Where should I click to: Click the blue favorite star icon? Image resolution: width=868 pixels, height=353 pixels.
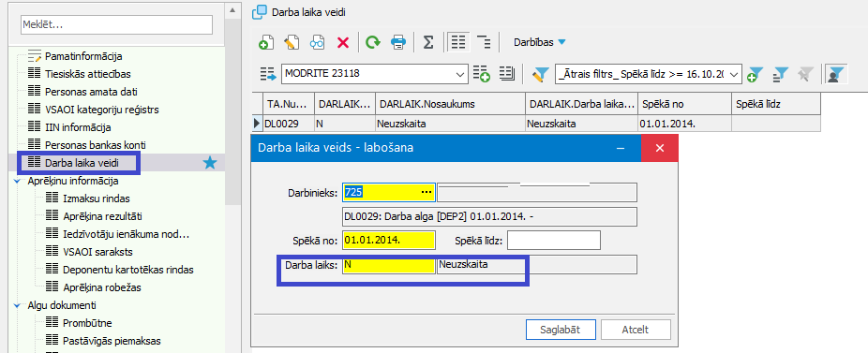point(210,163)
